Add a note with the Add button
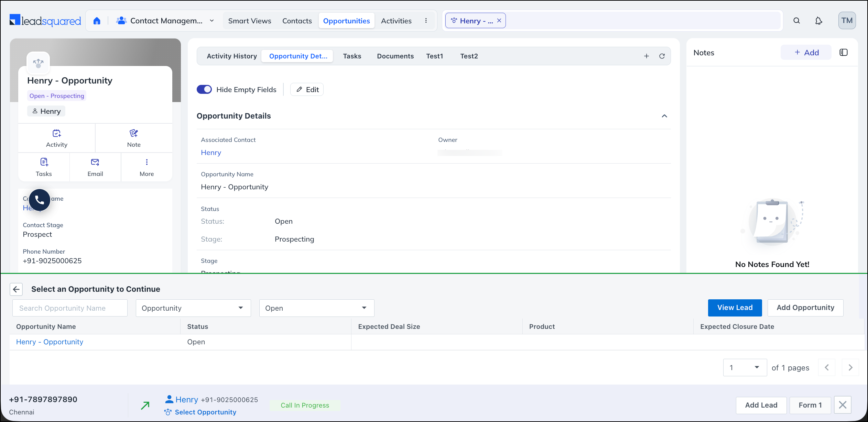Image resolution: width=868 pixels, height=422 pixels. 806,53
